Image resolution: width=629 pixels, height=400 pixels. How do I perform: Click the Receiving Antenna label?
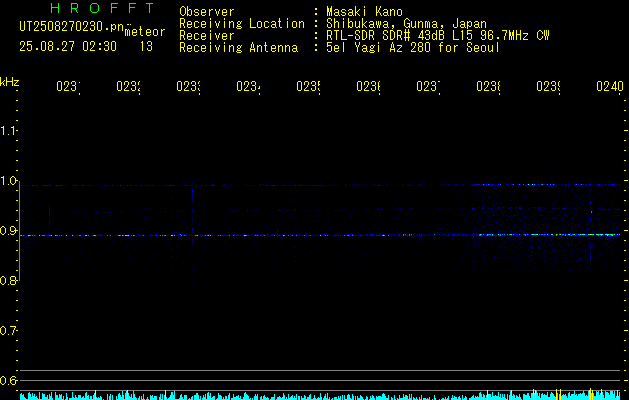(239, 48)
